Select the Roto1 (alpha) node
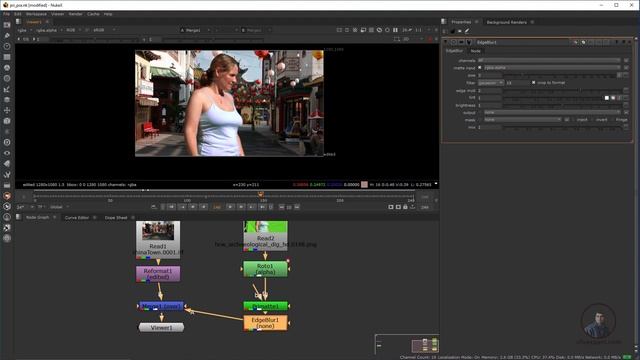The width and height of the screenshot is (640, 360). pos(265,269)
